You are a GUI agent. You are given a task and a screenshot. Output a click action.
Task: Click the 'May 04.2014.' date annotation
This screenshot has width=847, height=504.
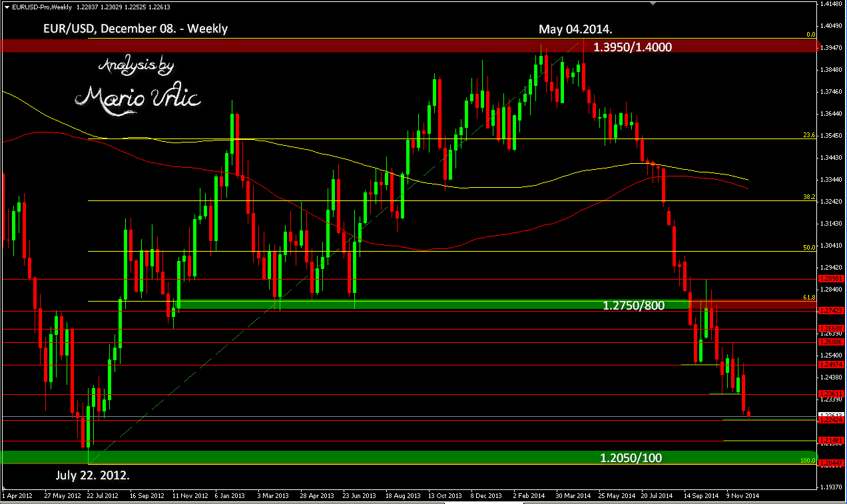575,29
